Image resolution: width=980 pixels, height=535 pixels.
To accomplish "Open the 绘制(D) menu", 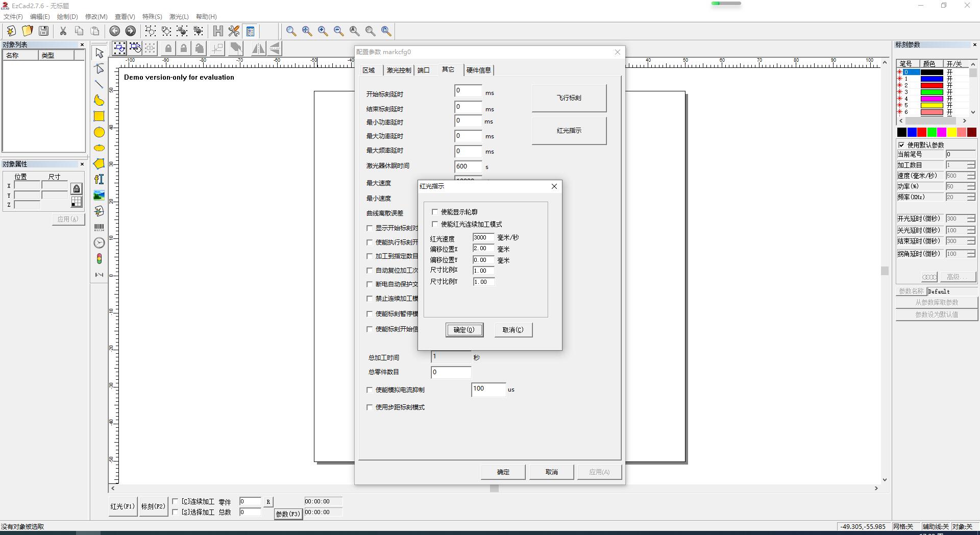I will tap(67, 17).
